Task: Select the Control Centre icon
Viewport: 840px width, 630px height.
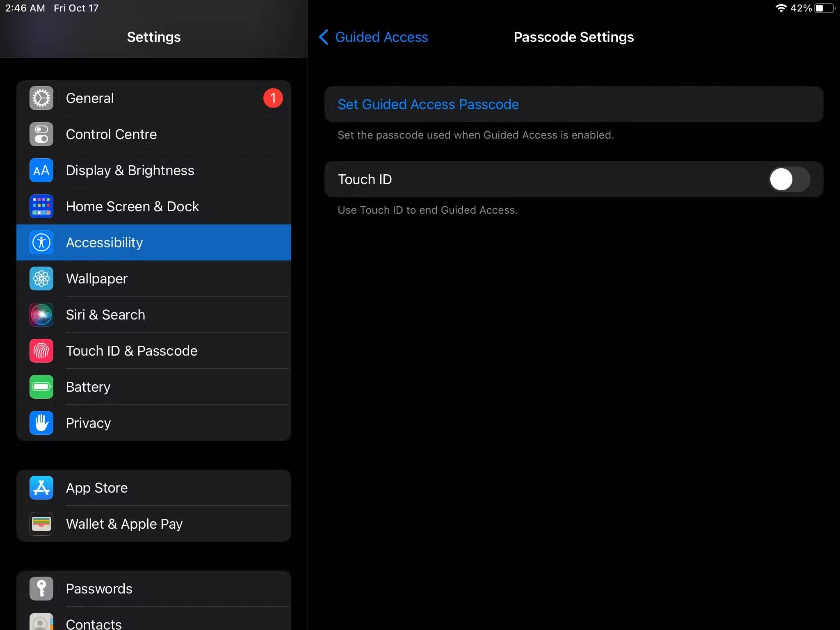Action: (x=41, y=134)
